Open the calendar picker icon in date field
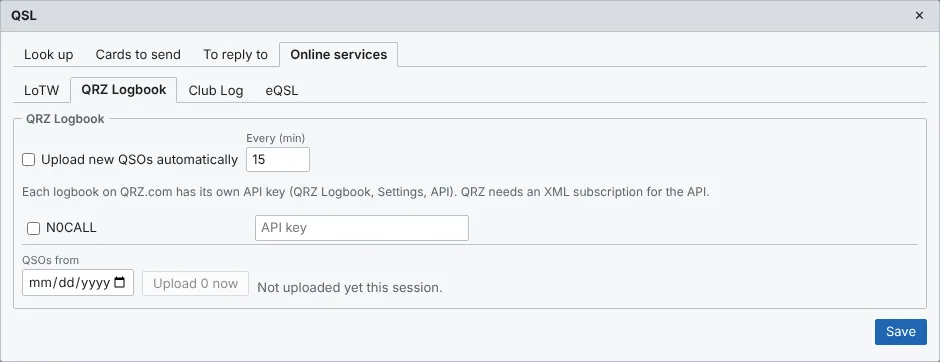The image size is (940, 362). 119,282
